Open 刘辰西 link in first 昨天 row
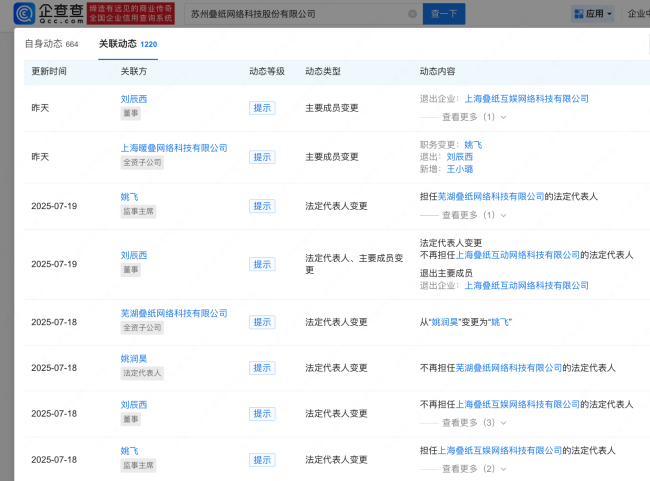 pos(133,99)
